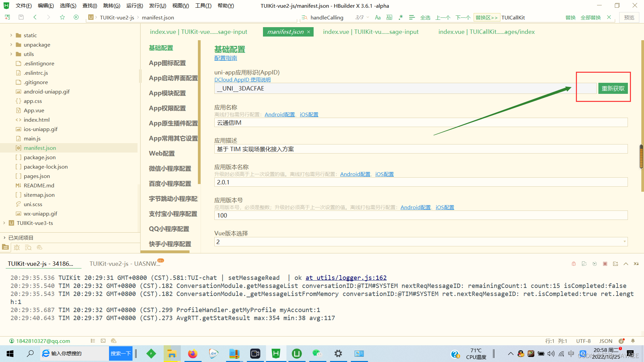Open the DCloud AppID 使用说明 link
Image resolution: width=644 pixels, height=362 pixels.
click(x=243, y=79)
